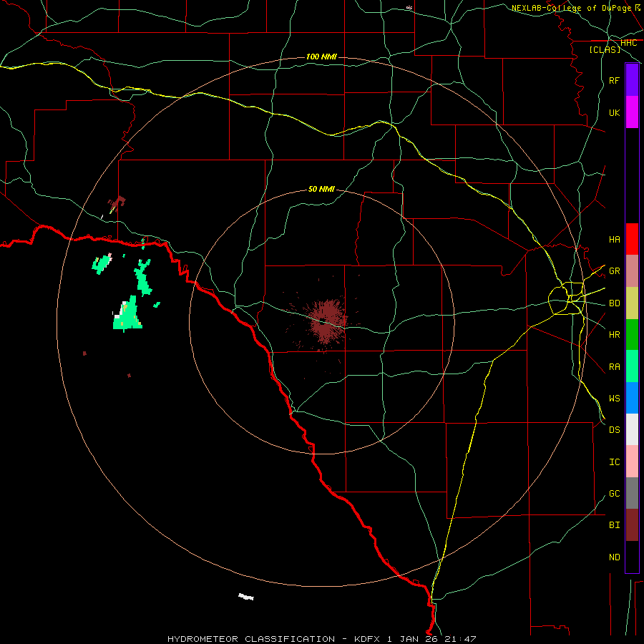Click the dark green HR legend swatch
Viewport: 644px width, 644px height.
[632, 335]
